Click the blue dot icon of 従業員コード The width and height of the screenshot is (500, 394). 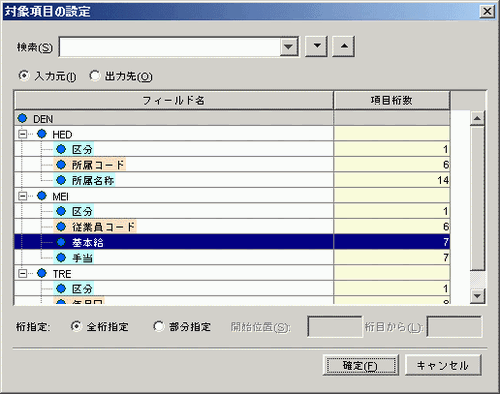[61, 227]
